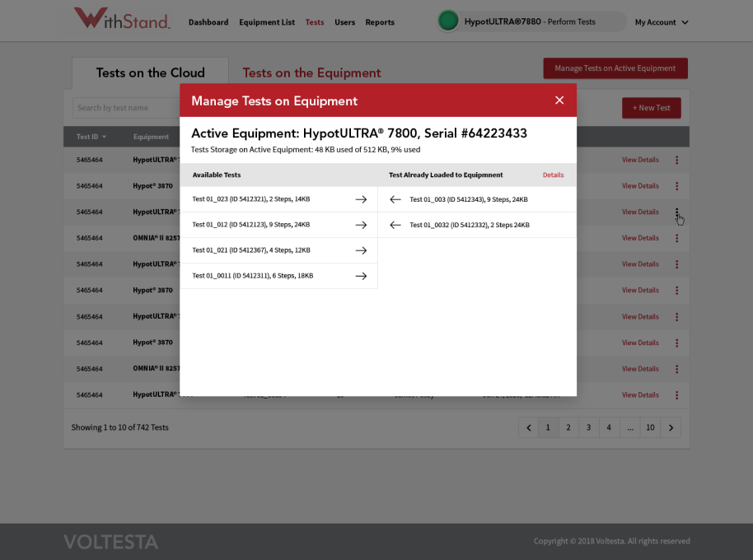Focus the Search by test name field
753x560 pixels.
pos(126,108)
